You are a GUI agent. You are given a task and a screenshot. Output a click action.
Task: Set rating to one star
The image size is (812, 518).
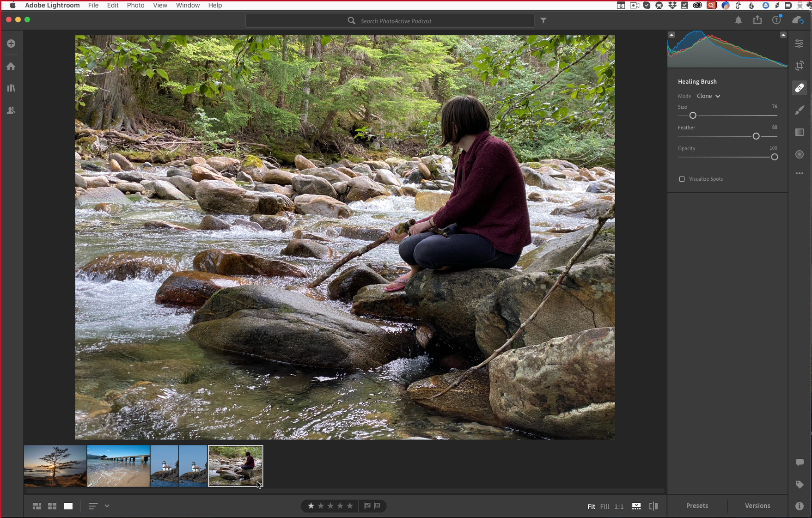click(x=311, y=506)
